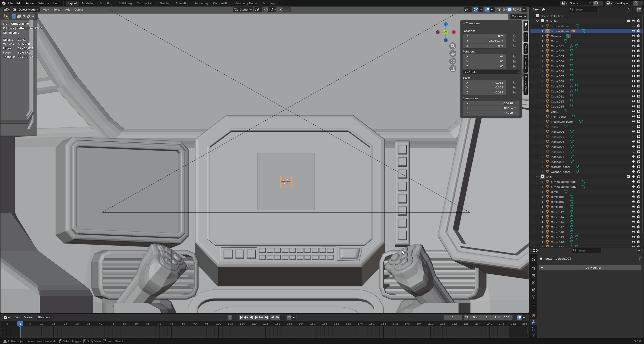Click the outliner filter funnel icon

630,10
